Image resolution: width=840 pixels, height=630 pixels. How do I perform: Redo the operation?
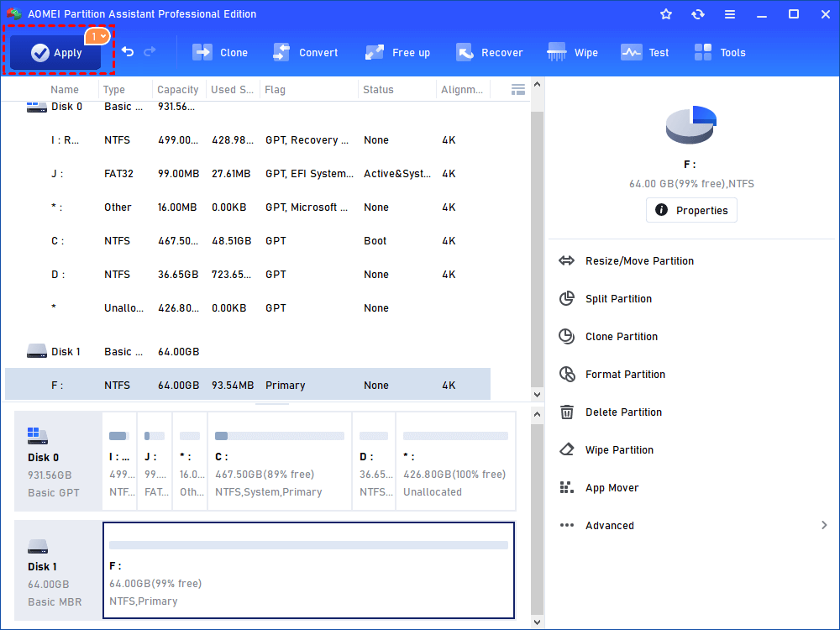point(150,51)
